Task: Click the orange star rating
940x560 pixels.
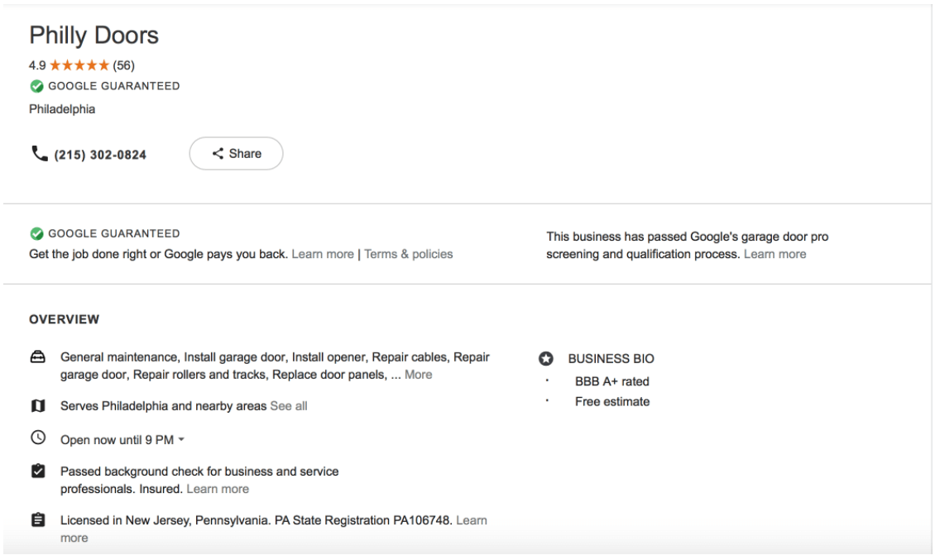Action: click(79, 65)
